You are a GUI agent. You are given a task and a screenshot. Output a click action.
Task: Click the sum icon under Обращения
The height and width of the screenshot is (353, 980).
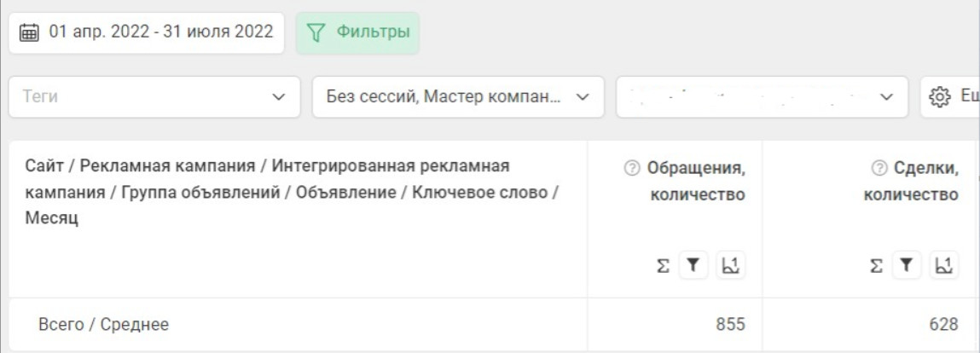[663, 266]
